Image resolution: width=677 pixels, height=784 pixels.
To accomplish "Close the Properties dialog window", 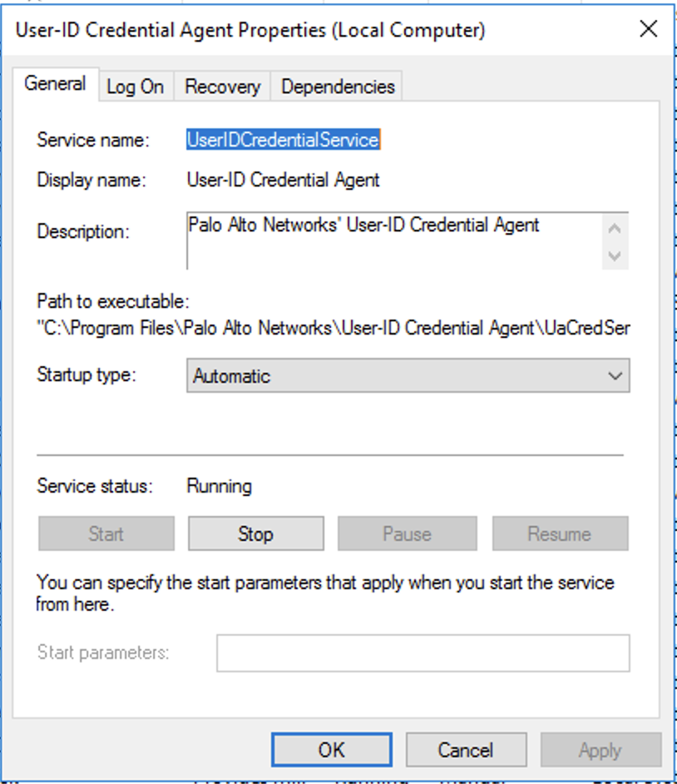I will [x=648, y=30].
